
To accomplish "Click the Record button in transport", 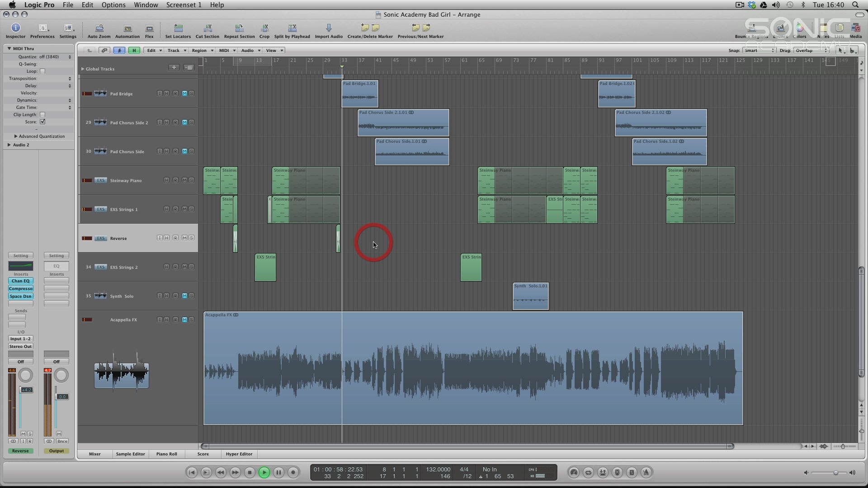I will pyautogui.click(x=293, y=472).
